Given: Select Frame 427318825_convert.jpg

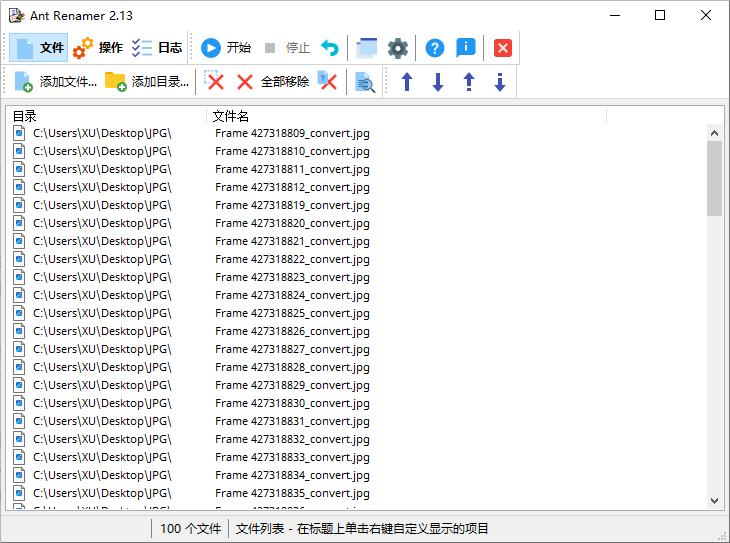Looking at the screenshot, I should (292, 313).
